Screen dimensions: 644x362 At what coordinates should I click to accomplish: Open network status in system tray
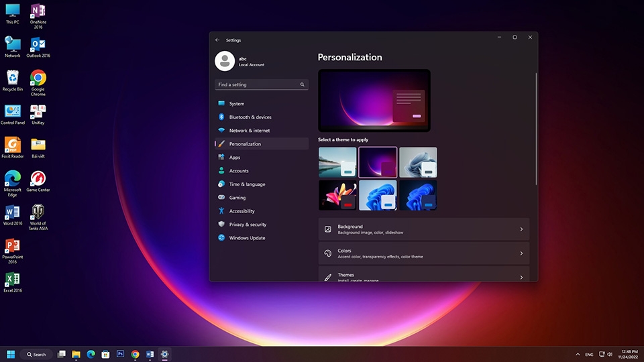602,354
